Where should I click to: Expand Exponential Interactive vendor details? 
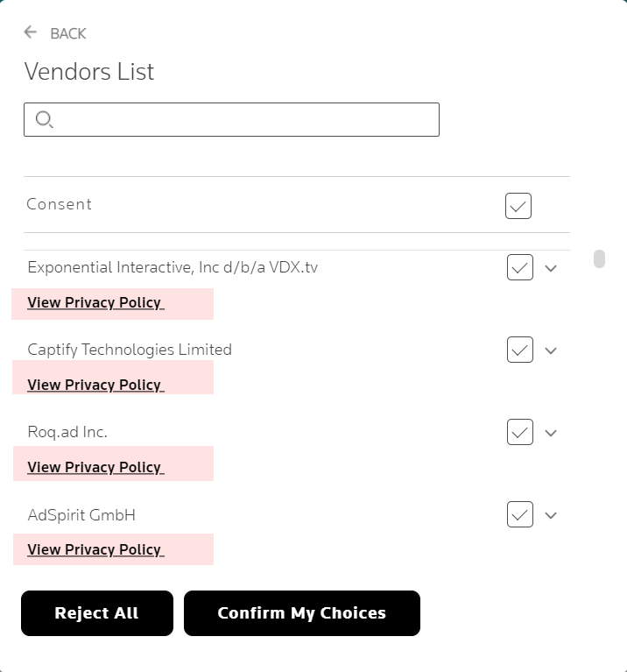[551, 268]
